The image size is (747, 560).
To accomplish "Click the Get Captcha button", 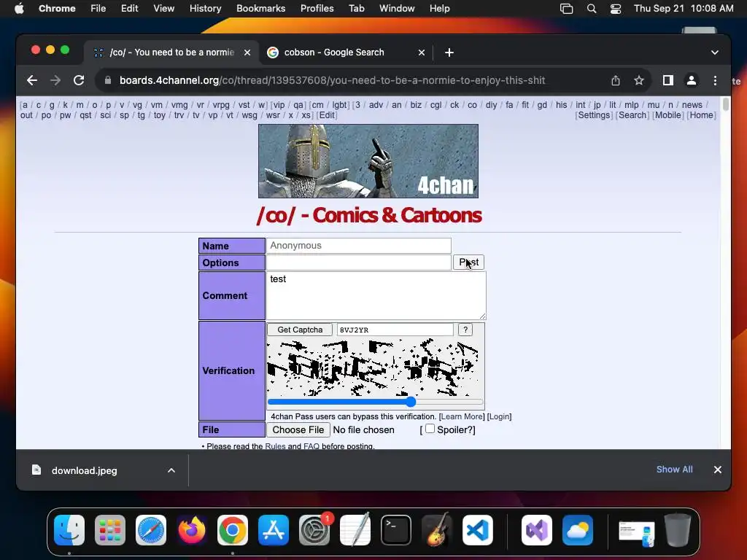I will [300, 330].
